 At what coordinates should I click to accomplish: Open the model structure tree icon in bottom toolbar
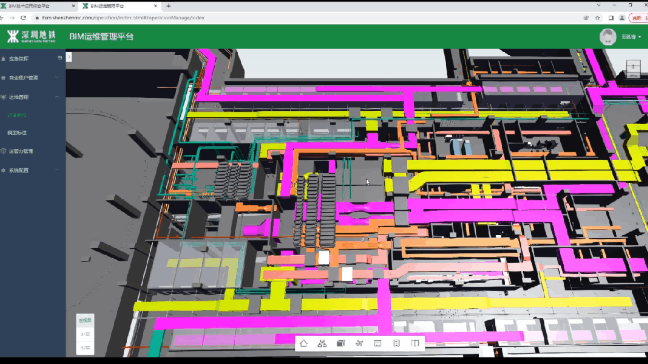coord(322,343)
